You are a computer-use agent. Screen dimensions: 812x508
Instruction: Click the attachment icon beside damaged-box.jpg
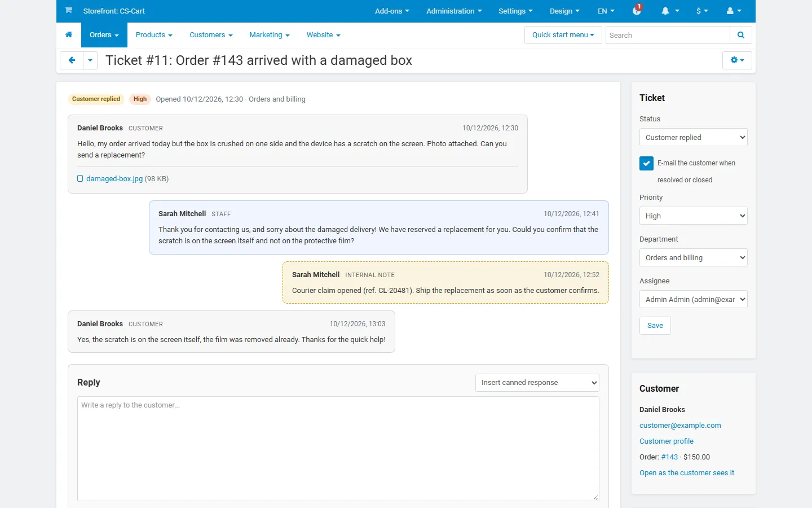click(80, 179)
